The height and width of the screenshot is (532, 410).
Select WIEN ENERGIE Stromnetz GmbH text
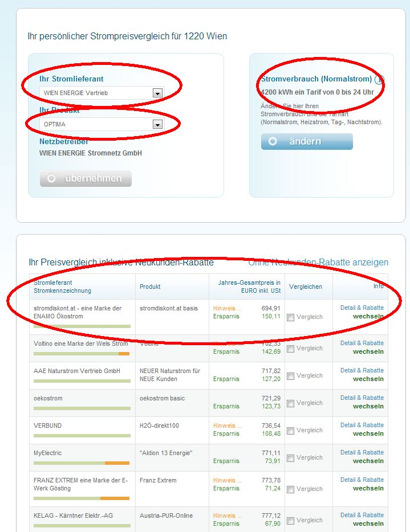click(x=91, y=153)
